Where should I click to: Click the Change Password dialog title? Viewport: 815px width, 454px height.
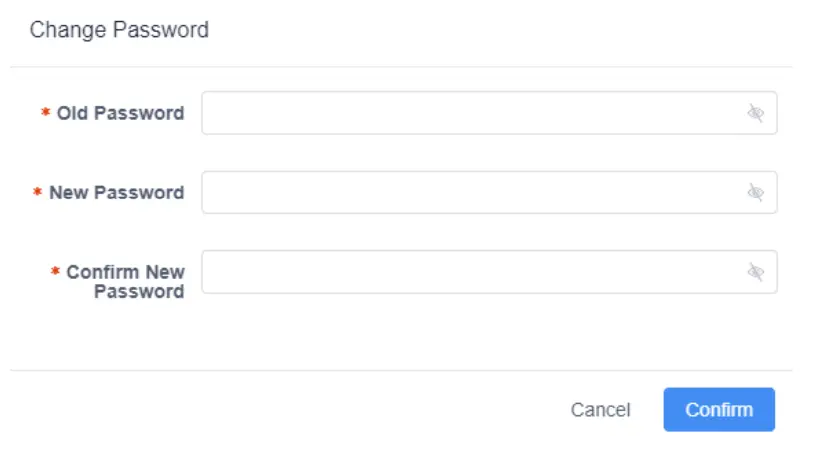point(119,30)
